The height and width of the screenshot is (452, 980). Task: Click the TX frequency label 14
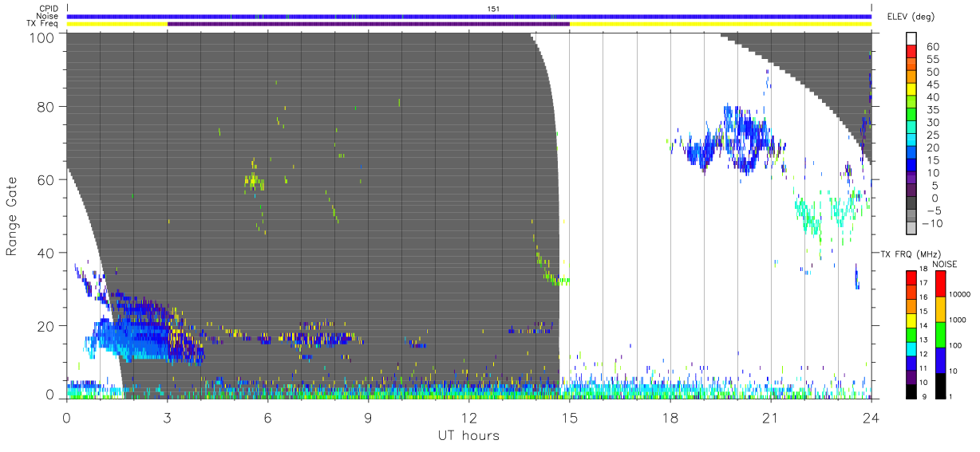click(923, 327)
